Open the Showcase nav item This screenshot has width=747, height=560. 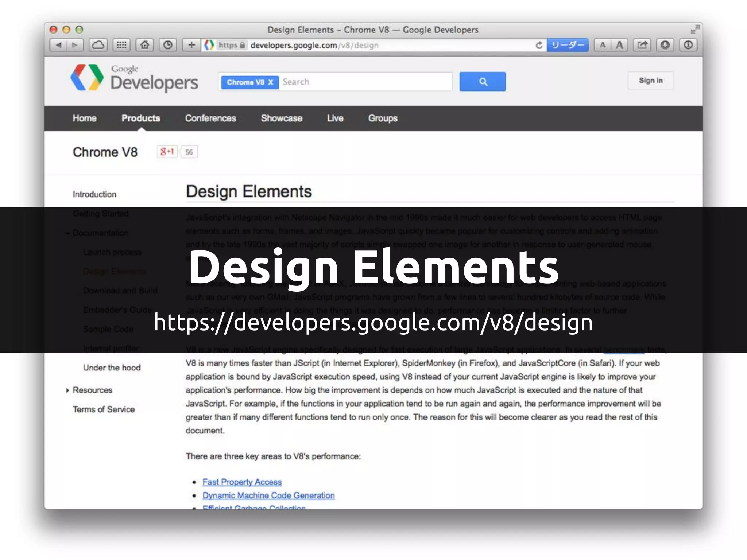point(282,118)
